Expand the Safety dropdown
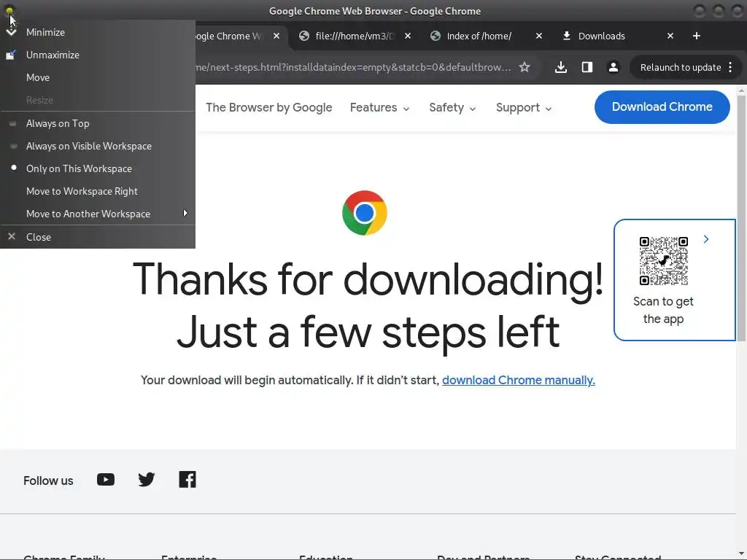This screenshot has width=747, height=560. pyautogui.click(x=452, y=108)
